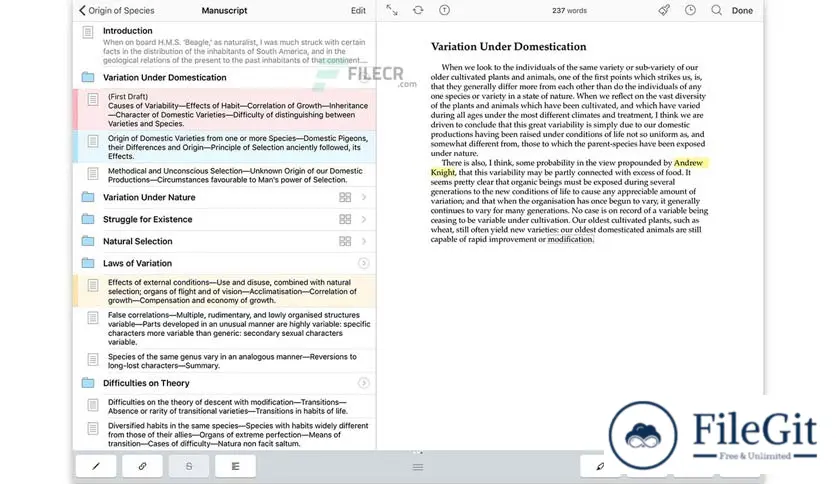Tap the pen icon in the bottom toolbar
The image size is (836, 484).
point(96,466)
